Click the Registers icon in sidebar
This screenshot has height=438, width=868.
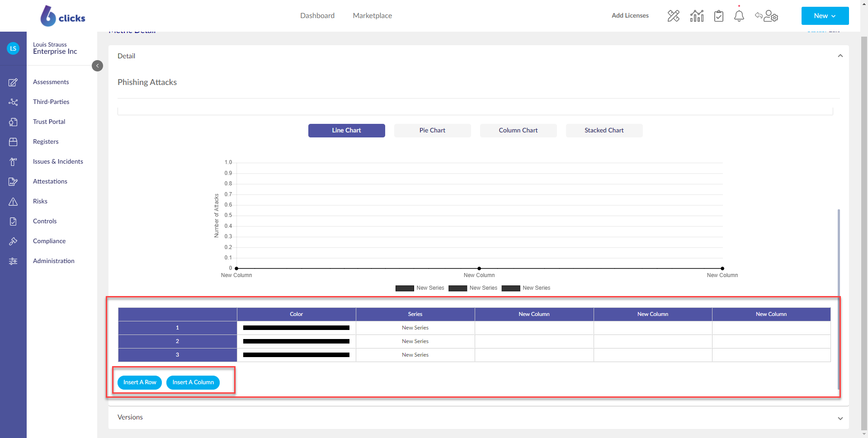pos(13,142)
